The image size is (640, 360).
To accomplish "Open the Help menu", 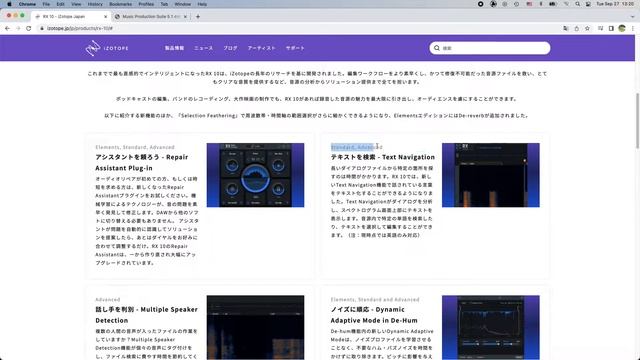I will (x=202, y=4).
